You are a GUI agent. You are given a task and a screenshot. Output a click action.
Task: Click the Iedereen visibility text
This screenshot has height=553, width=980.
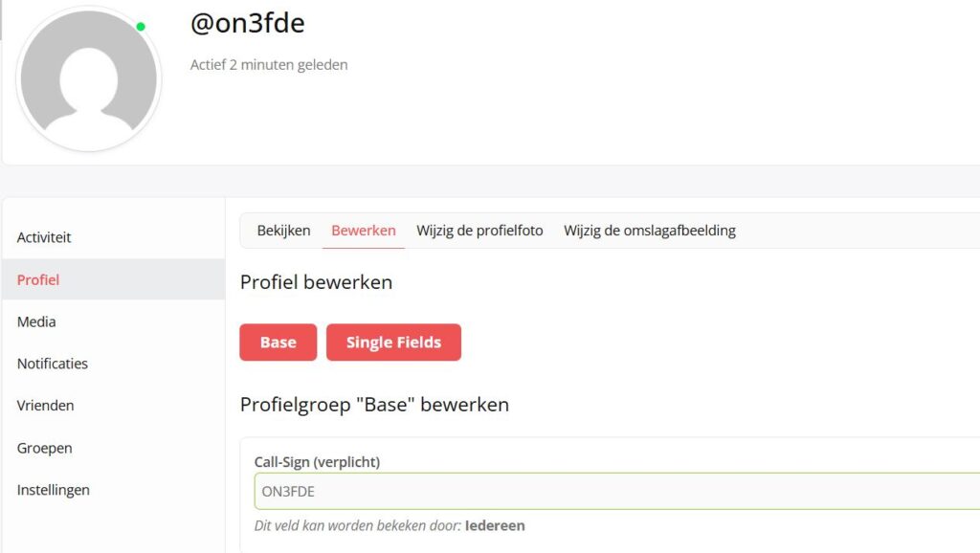[x=495, y=525]
